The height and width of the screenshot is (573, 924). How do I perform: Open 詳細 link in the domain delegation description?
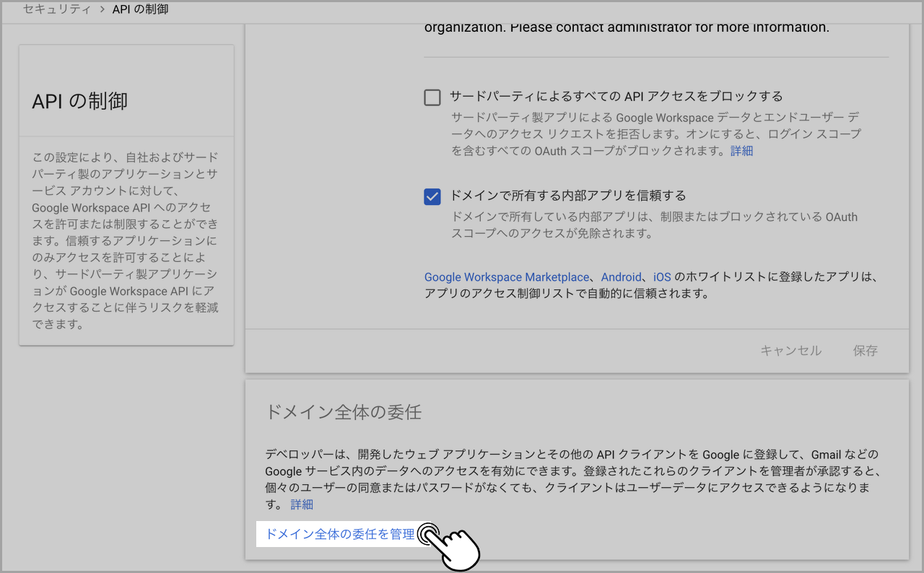(301, 504)
